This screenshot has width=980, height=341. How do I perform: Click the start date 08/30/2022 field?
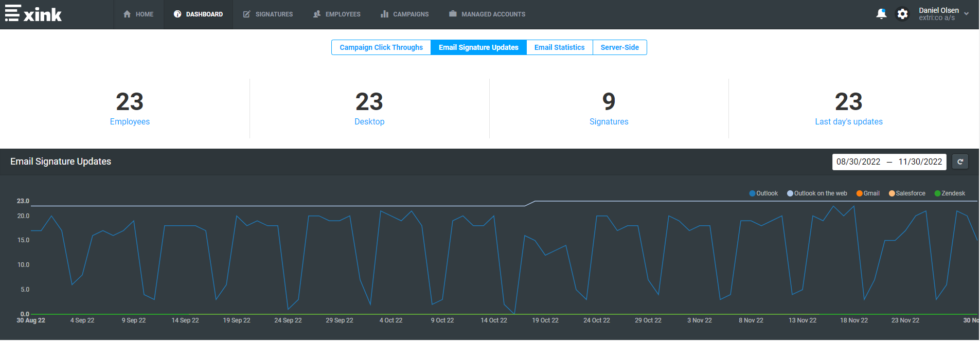tap(858, 162)
